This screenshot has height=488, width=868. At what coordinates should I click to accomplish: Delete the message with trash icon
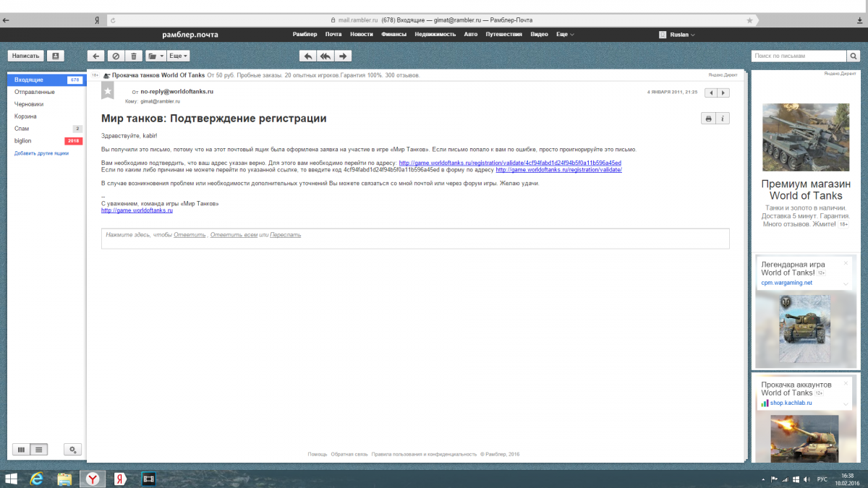[x=134, y=56]
